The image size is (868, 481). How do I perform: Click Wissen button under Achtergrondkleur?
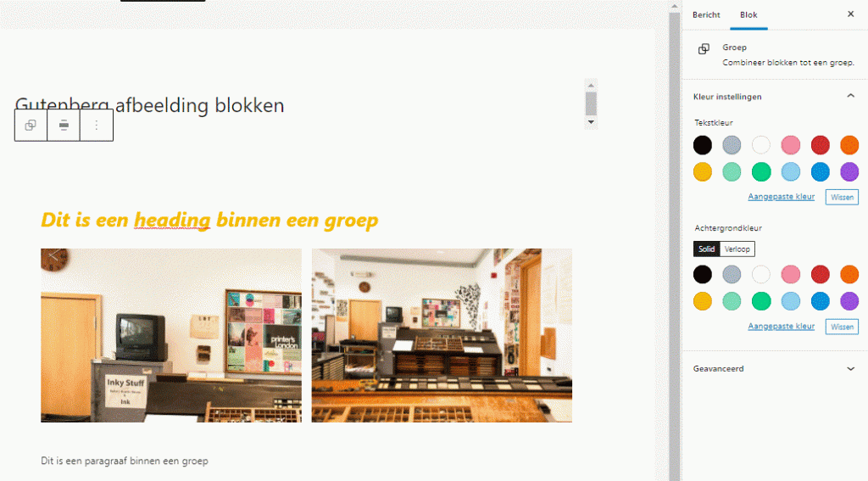tap(842, 327)
